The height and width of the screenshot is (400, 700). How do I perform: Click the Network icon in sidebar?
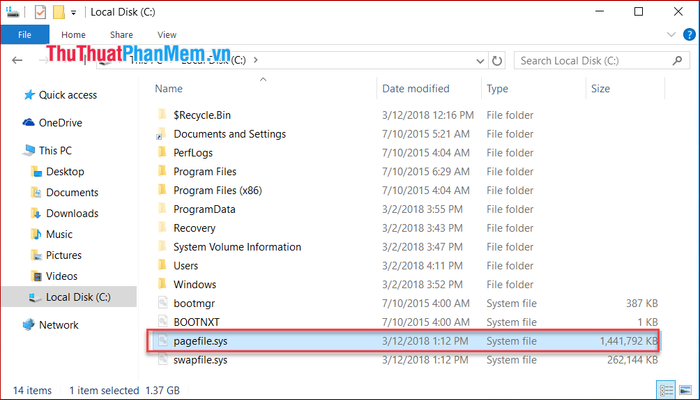point(29,325)
